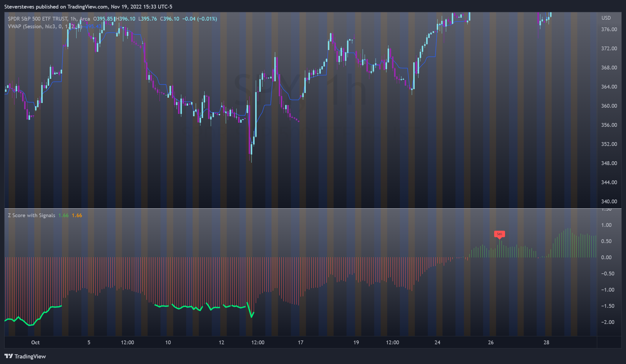Click the −0.50 Z Score axis label
Screen dimensions: 626x364
click(x=607, y=274)
